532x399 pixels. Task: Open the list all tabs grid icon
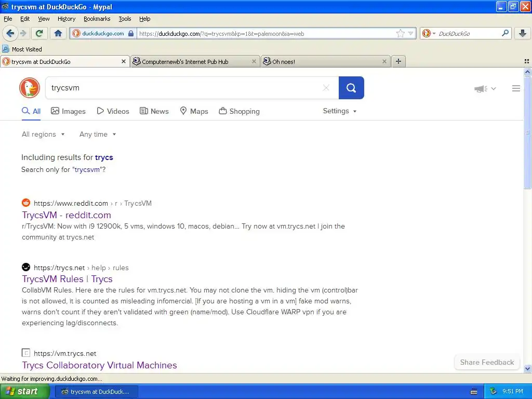pyautogui.click(x=527, y=61)
